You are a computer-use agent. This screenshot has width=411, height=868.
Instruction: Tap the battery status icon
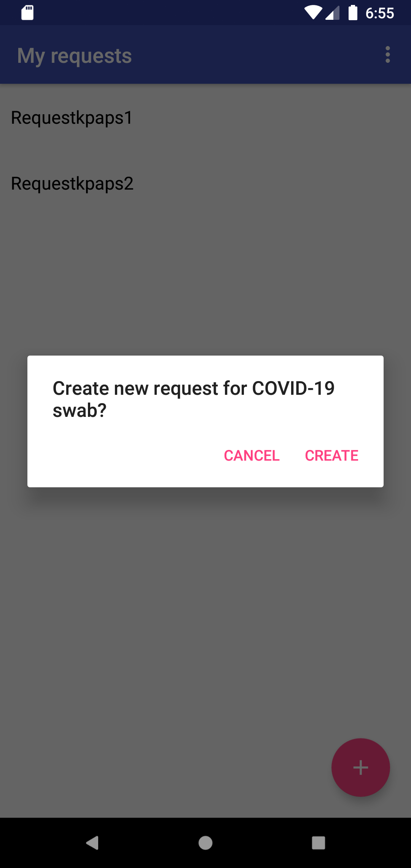click(x=353, y=13)
